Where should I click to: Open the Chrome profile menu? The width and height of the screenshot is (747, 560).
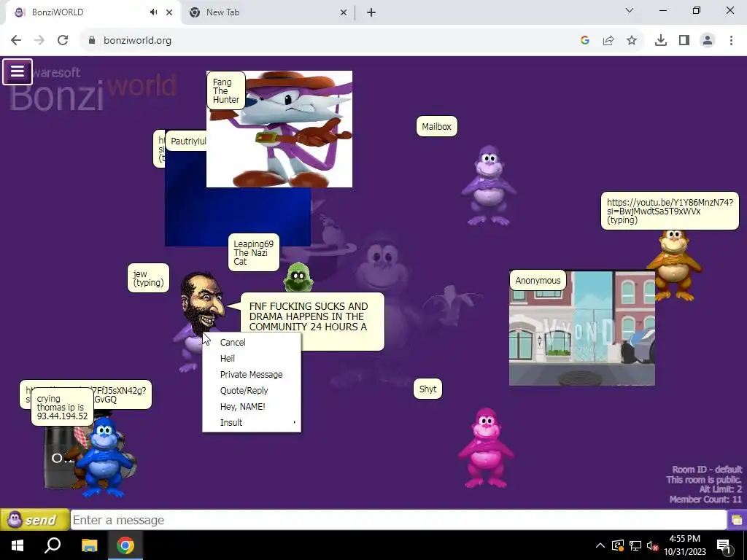708,41
